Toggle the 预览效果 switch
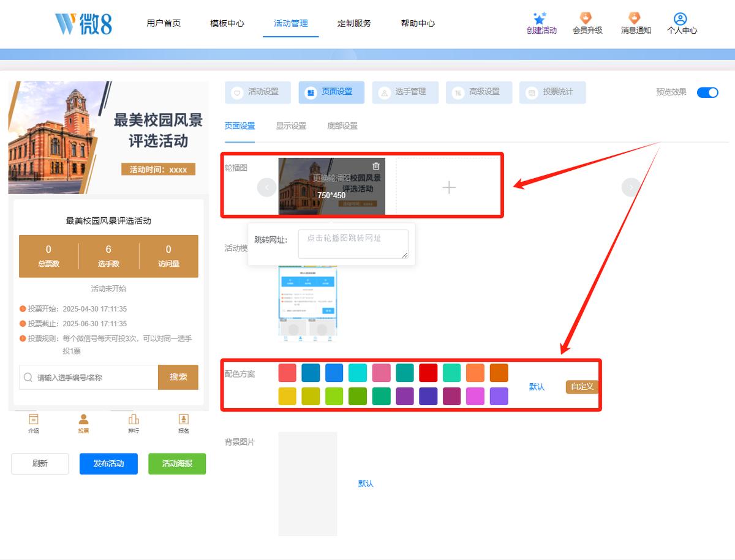 coord(707,92)
